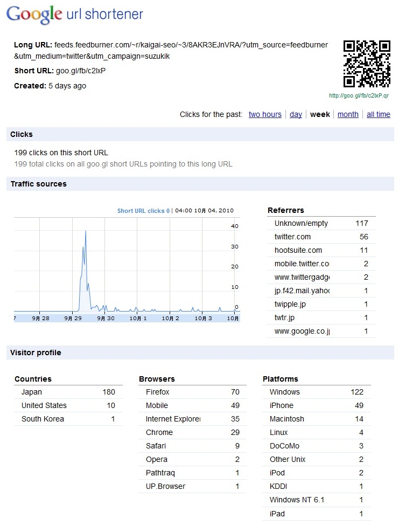
Task: Click the mobile.twitter.co referrer row
Action: coord(321,264)
